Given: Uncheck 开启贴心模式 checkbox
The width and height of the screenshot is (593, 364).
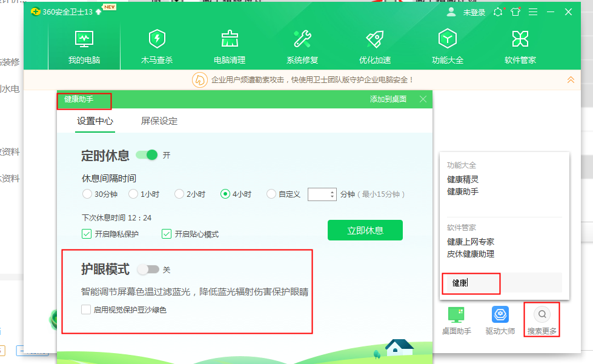Looking at the screenshot, I should pyautogui.click(x=167, y=234).
